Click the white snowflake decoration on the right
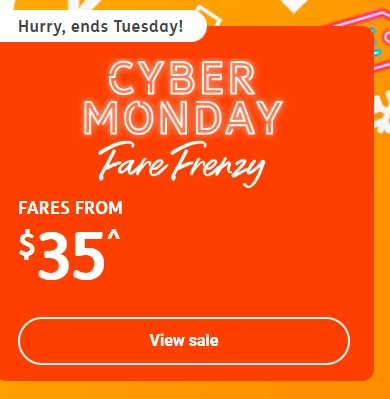Image resolution: width=390 pixels, height=399 pixels. (x=382, y=113)
